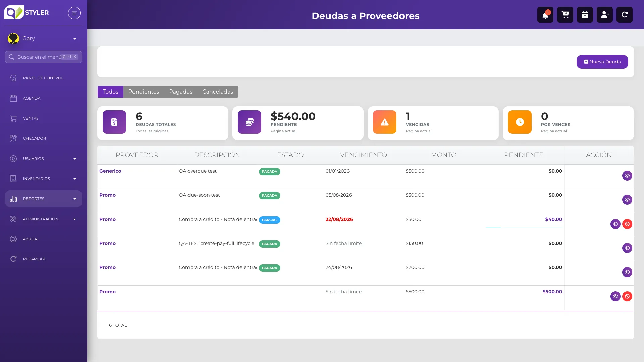Open the notifications bell icon

point(545,15)
